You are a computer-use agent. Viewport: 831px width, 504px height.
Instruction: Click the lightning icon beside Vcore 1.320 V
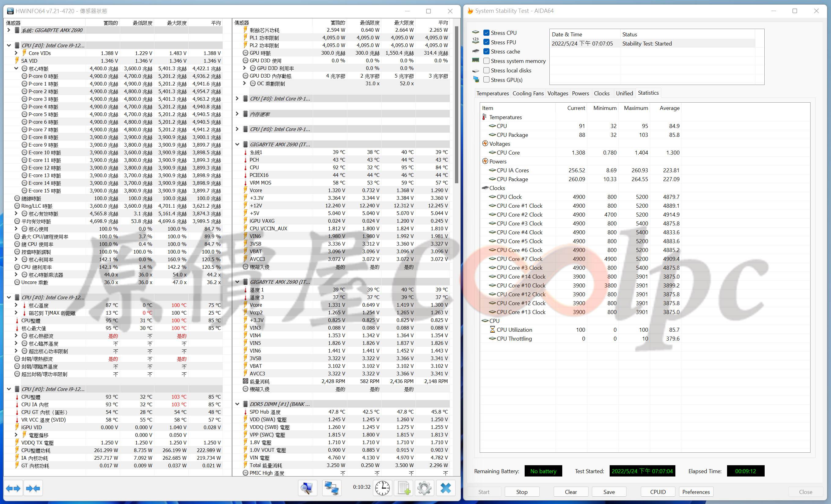point(246,190)
